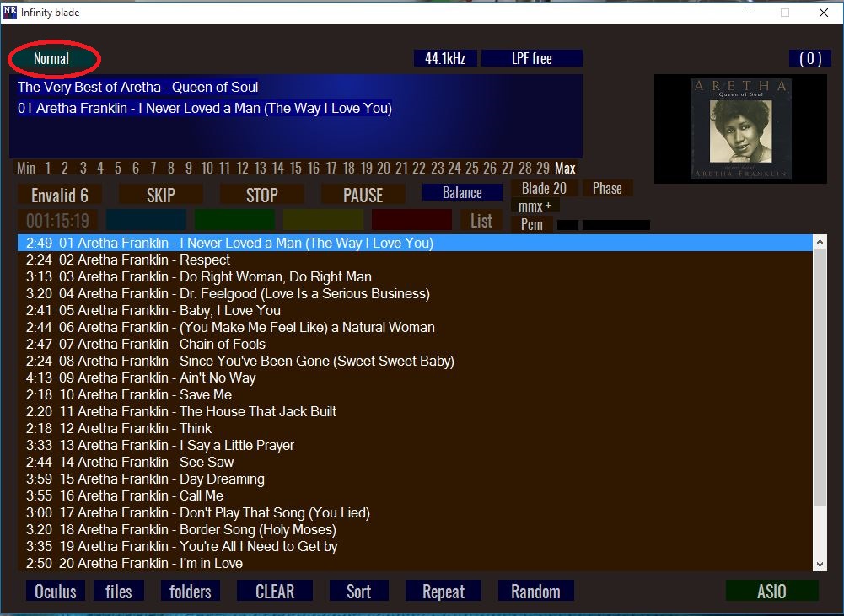Click the dark red color button
This screenshot has width=844, height=616.
[x=411, y=220]
